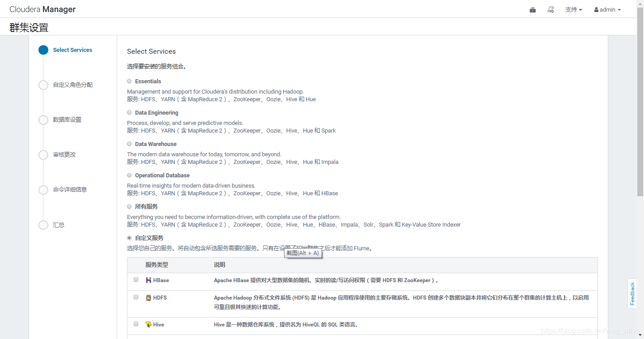Click the Select Services heading

click(152, 51)
